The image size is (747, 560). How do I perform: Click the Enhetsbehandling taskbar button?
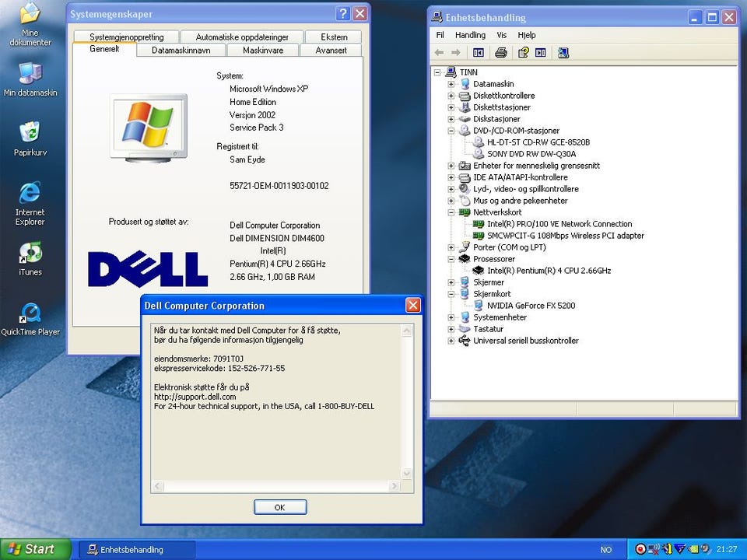point(136,550)
